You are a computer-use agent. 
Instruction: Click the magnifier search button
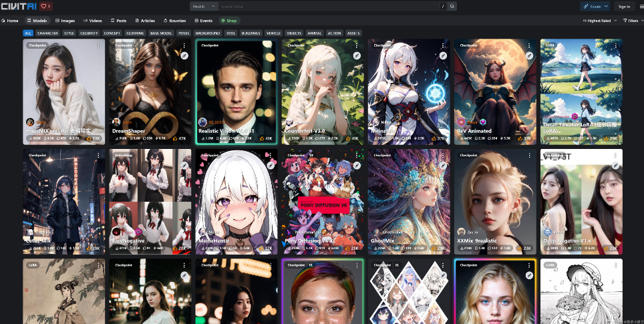tap(452, 6)
